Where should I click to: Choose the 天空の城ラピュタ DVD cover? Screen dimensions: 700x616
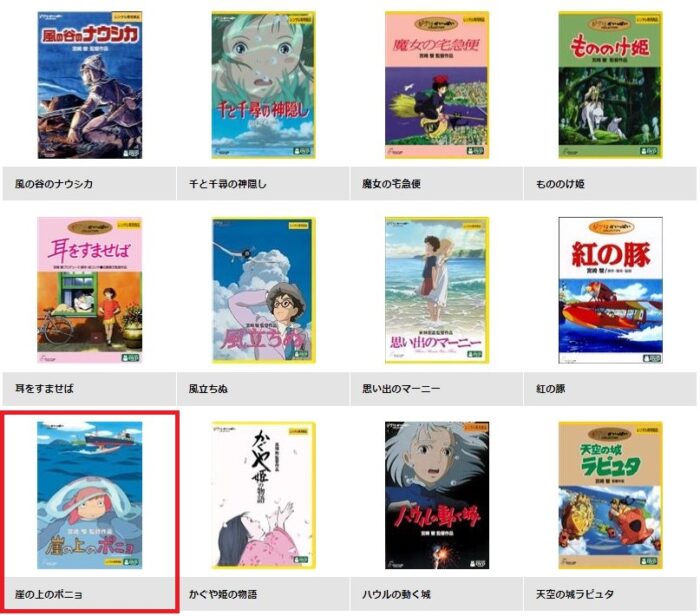[610, 495]
